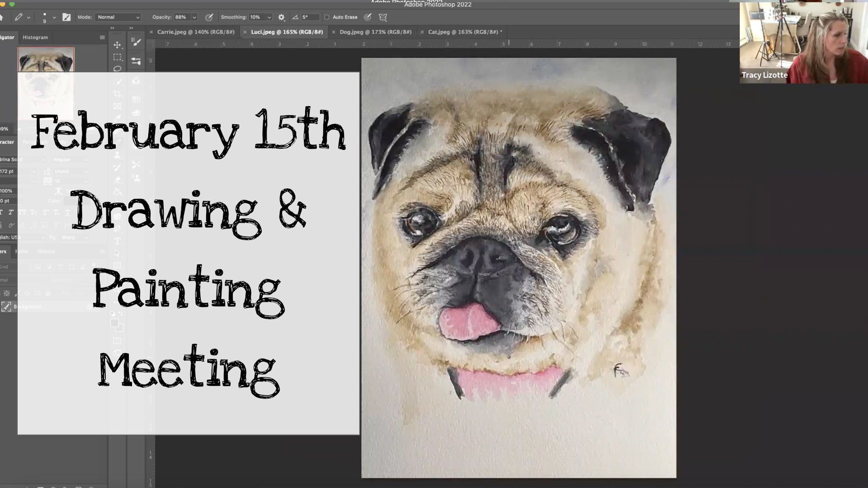
Task: Open the Pencil tool preset picker
Action: click(x=19, y=17)
